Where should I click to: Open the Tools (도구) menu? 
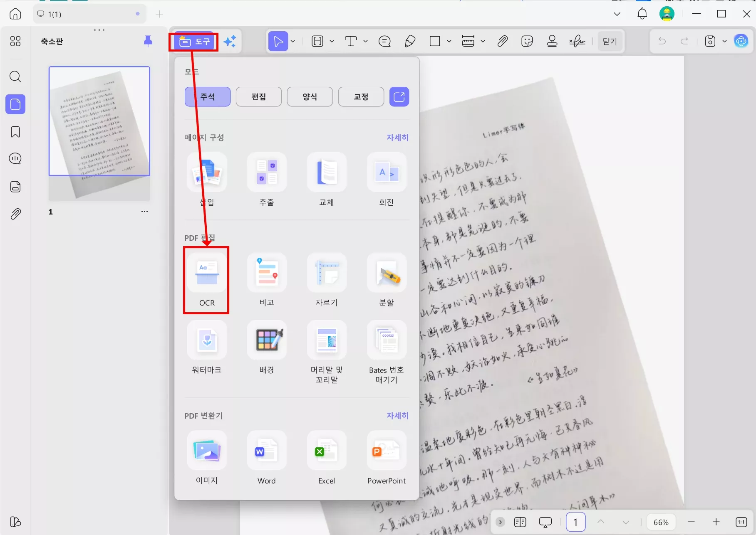[x=194, y=41]
